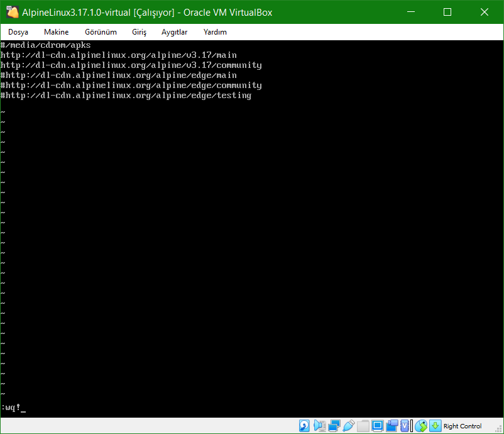Viewport: 504px width, 434px height.
Task: Click the audio status icon
Action: 319,426
